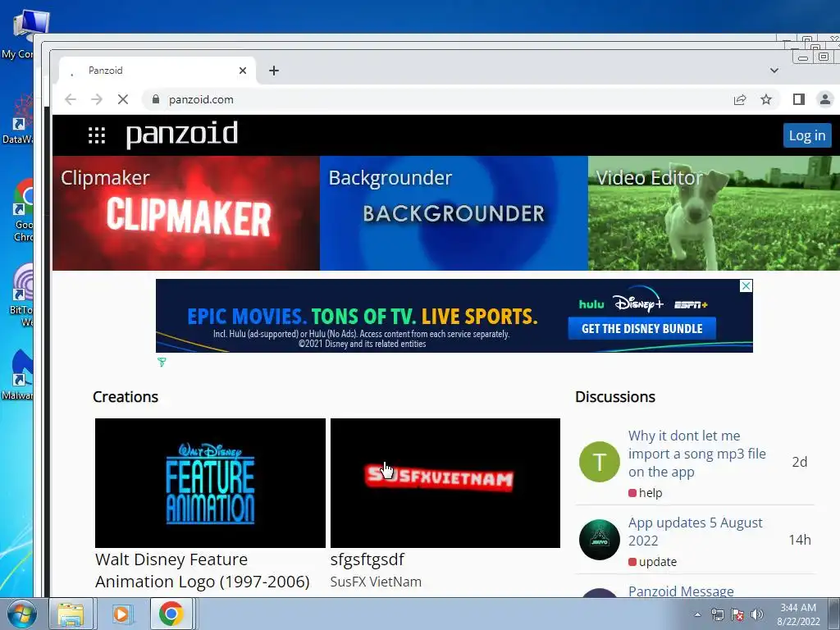Open the sfgsftgsdf creation title

(x=367, y=559)
